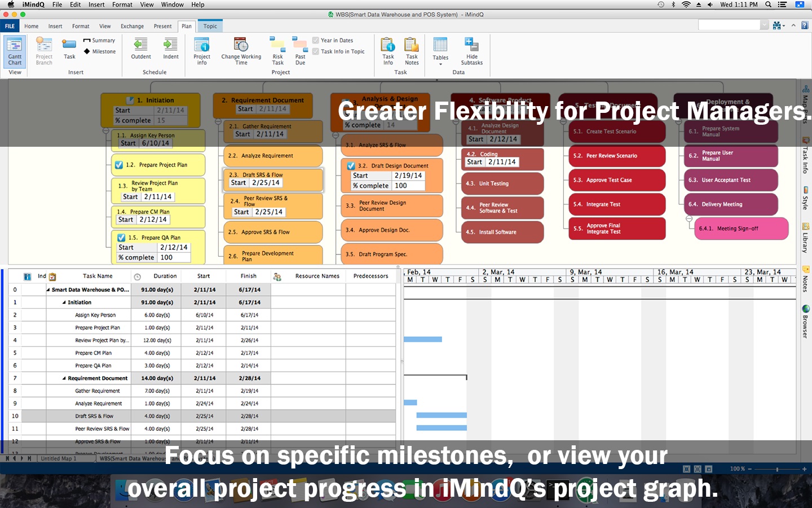This screenshot has height=508, width=812.
Task: Click the Predecessors column header
Action: [371, 277]
